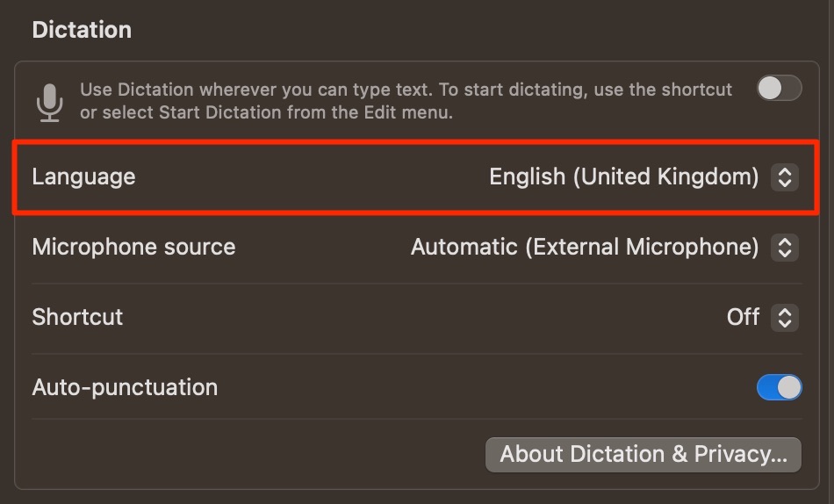Click the Shortcut setting label
Image resolution: width=834 pixels, height=504 pixels.
77,317
